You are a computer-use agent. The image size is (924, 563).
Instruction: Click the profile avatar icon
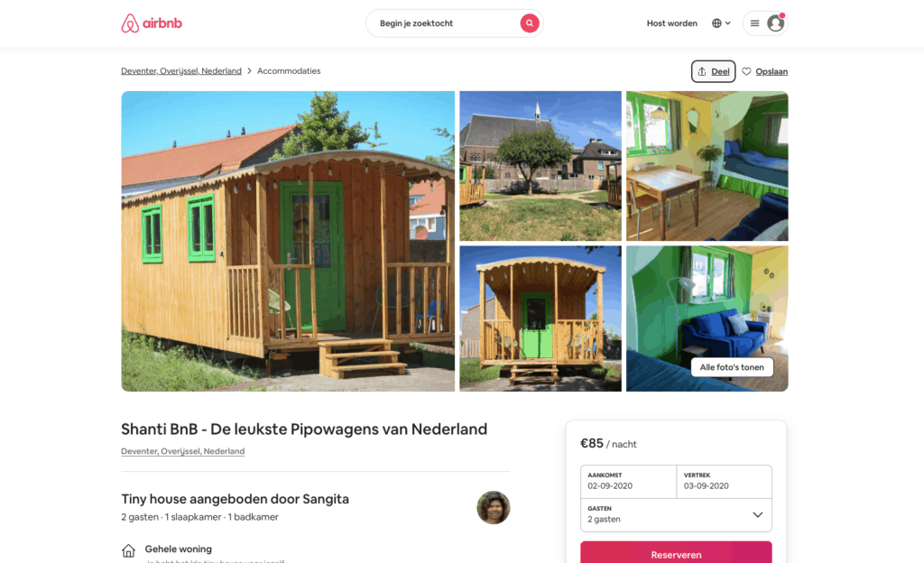tap(775, 23)
